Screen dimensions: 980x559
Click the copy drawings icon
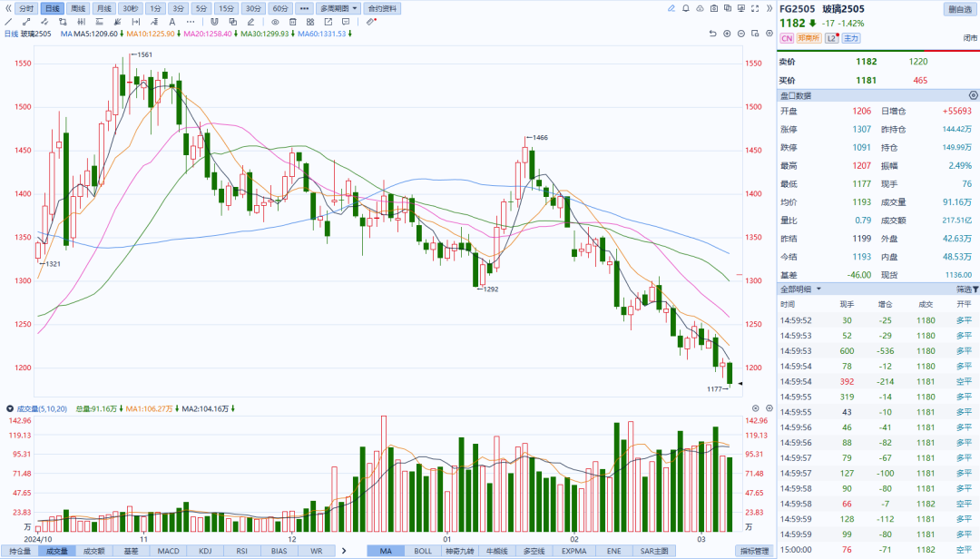(232, 22)
